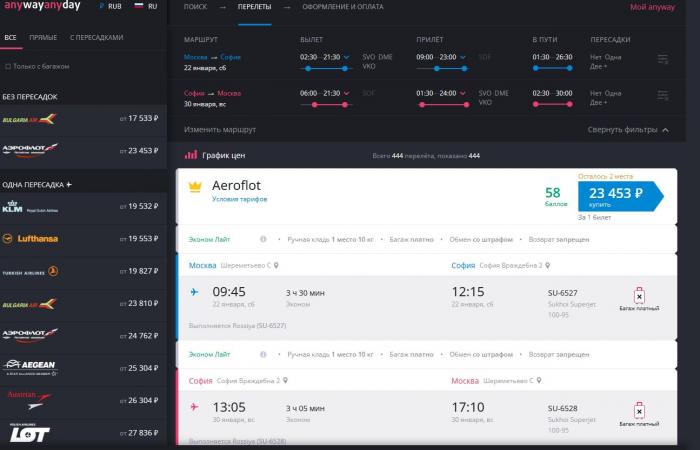Choose Aeroflot from 24 762 ₽
The width and height of the screenshot is (700, 450).
click(x=83, y=336)
